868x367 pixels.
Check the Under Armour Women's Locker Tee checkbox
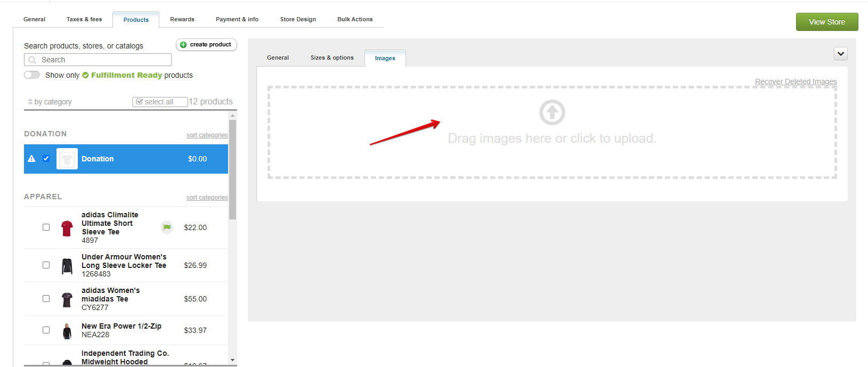point(46,265)
